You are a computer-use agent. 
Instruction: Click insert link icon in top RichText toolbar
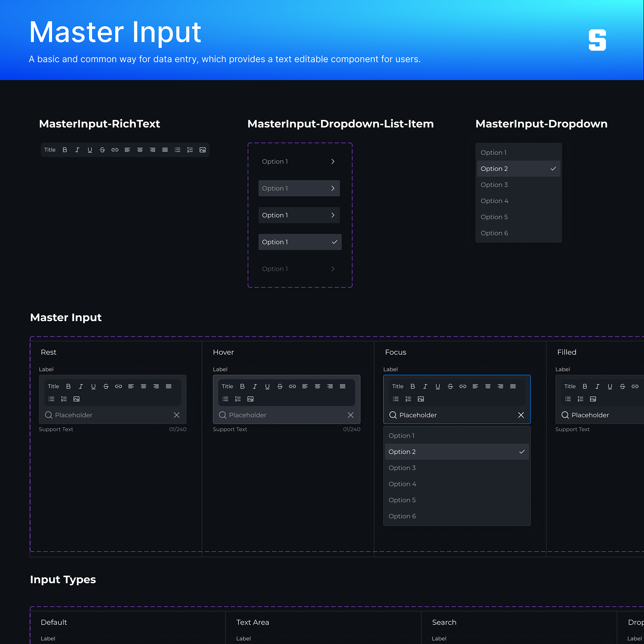pyautogui.click(x=115, y=150)
